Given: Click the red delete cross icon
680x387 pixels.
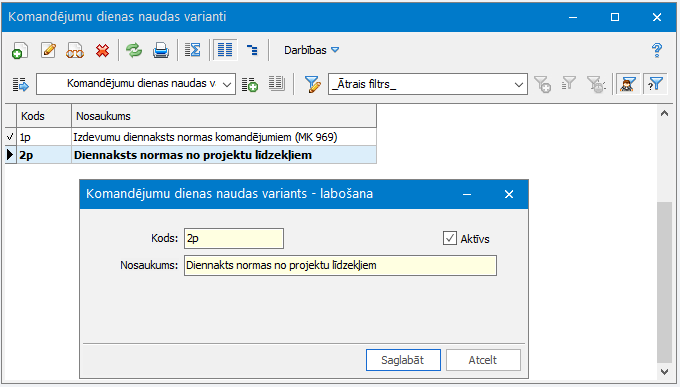Looking at the screenshot, I should pos(102,50).
